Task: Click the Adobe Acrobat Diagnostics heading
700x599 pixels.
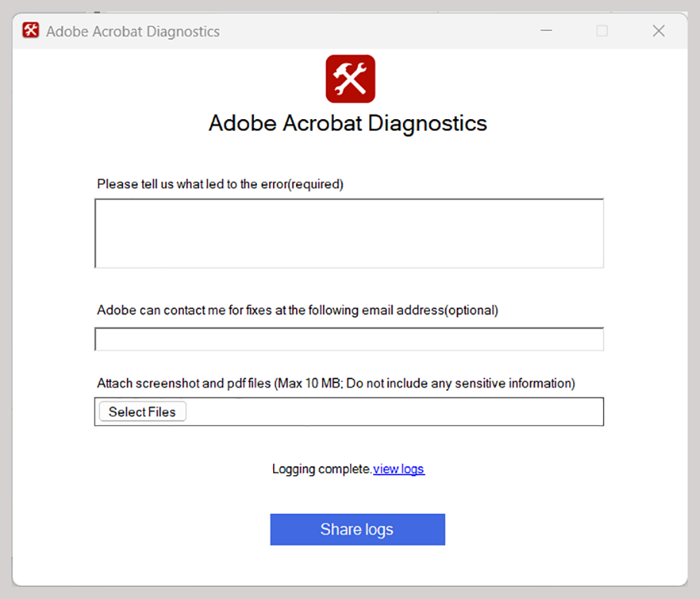Action: click(x=348, y=123)
